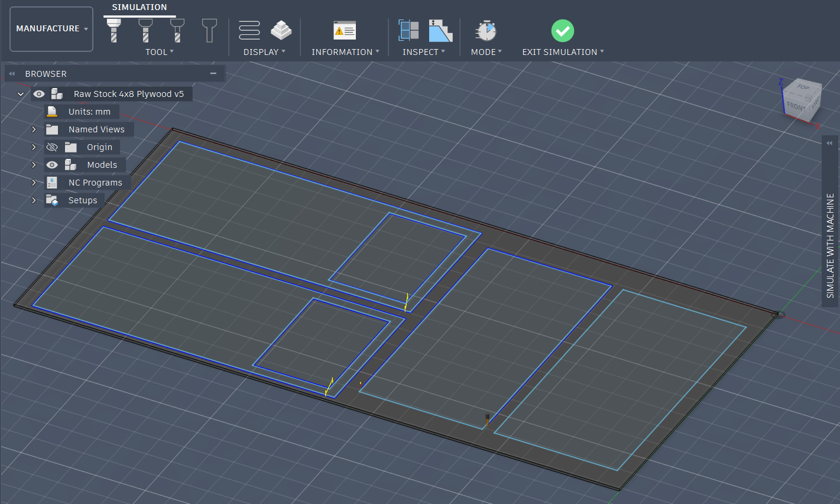Click the stopwatch Mode icon
The height and width of the screenshot is (504, 840).
[x=486, y=30]
